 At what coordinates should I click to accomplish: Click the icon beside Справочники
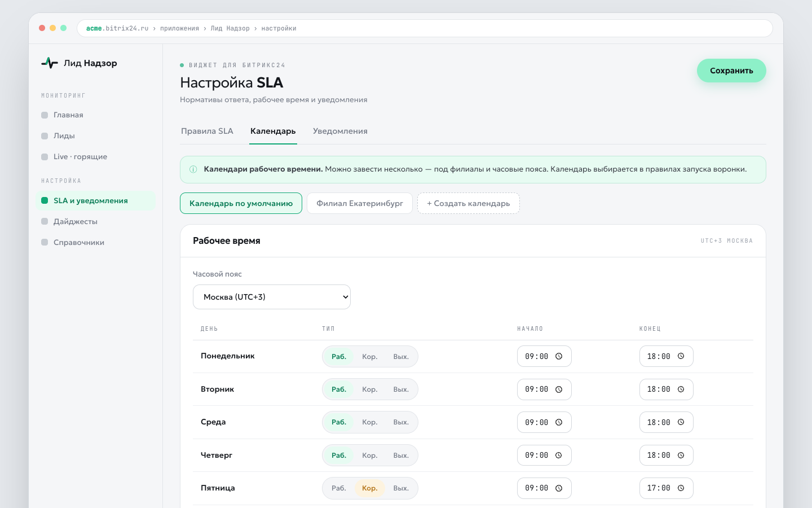click(x=45, y=243)
